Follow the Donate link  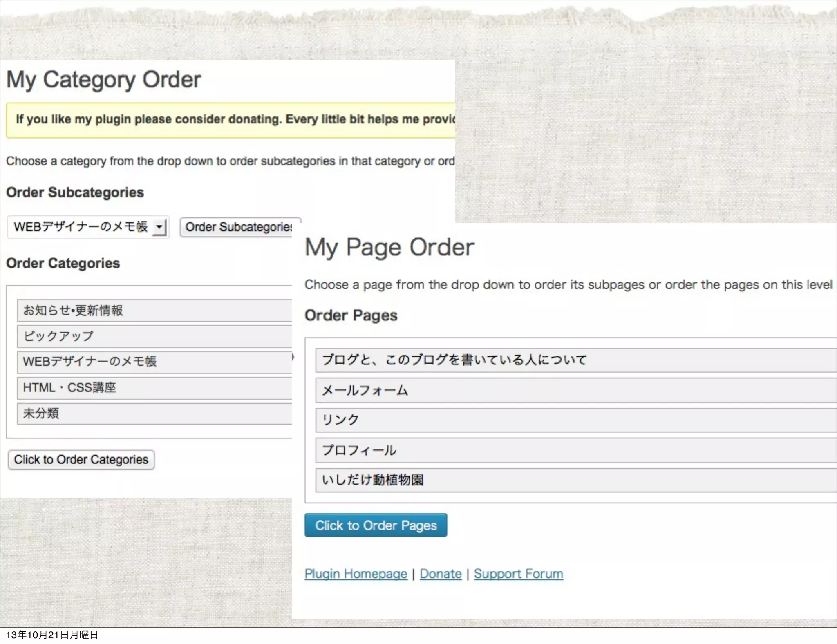pyautogui.click(x=440, y=574)
